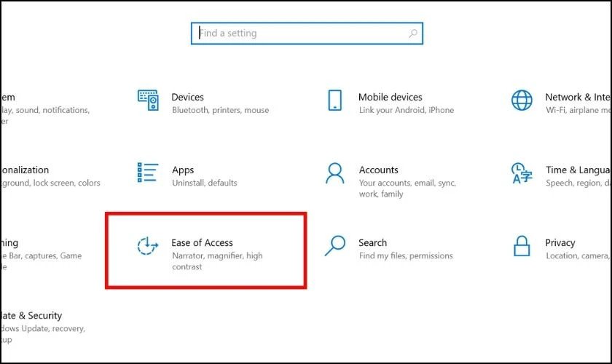The image size is (612, 364).
Task: Click the Search category magnifying glass icon
Action: tap(335, 246)
